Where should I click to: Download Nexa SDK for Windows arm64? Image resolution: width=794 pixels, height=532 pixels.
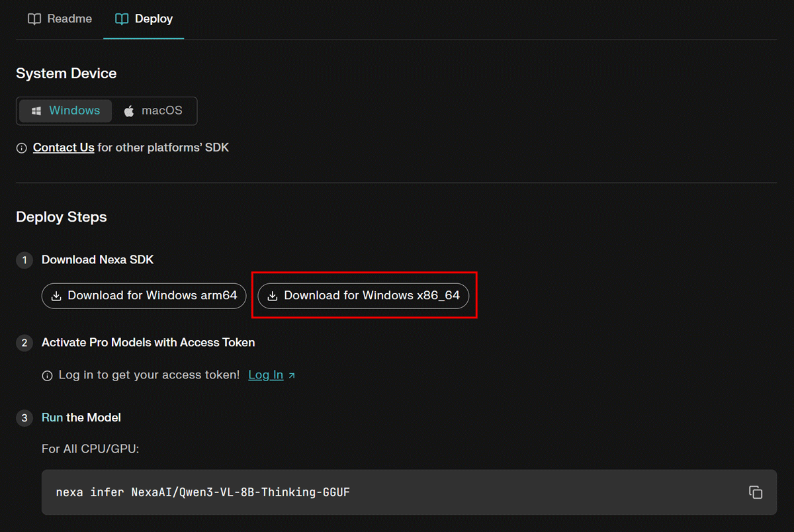click(x=144, y=296)
